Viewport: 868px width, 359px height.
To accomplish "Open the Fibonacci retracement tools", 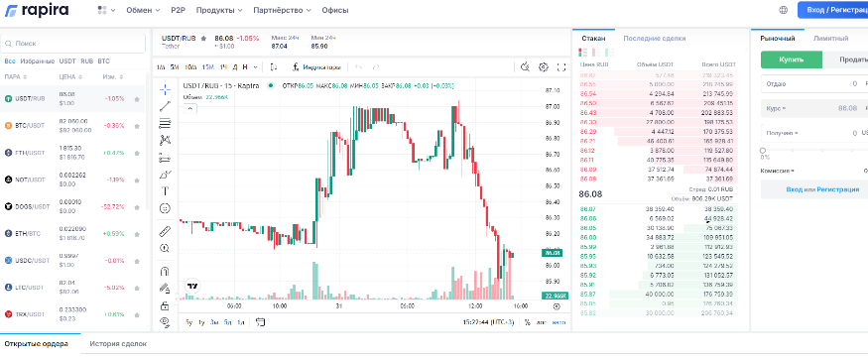I will coord(165,123).
